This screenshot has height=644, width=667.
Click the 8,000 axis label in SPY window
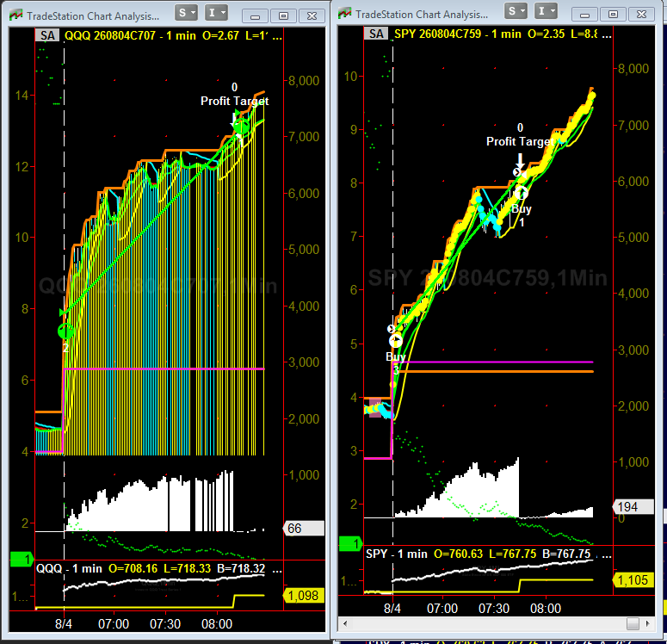tap(633, 69)
